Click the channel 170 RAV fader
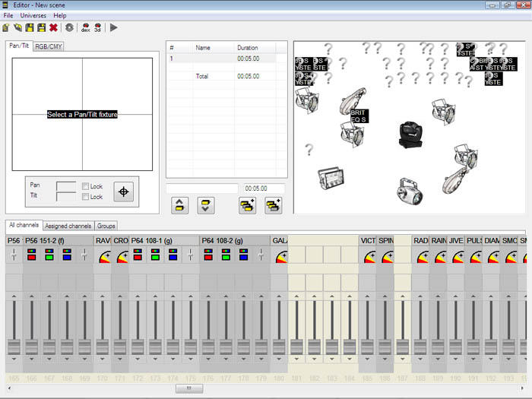The image size is (532, 399). (x=103, y=346)
